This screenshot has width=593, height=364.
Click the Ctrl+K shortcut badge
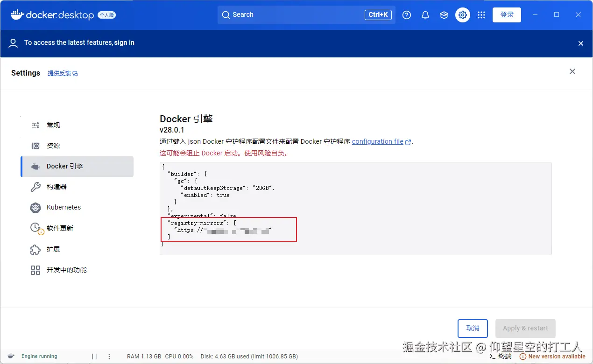coord(378,15)
